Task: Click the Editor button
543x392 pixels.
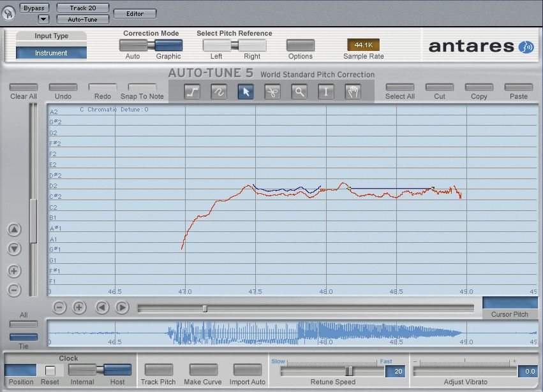Action: (135, 14)
